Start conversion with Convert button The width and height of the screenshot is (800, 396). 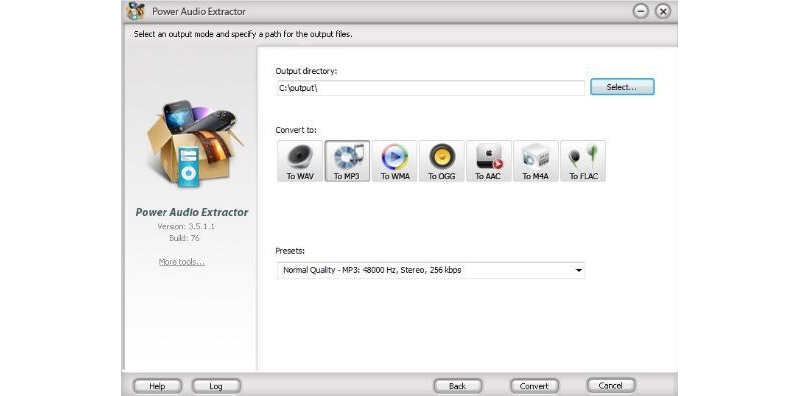pos(534,386)
